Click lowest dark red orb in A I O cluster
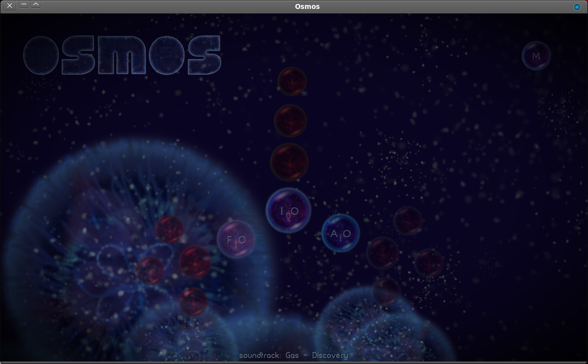Viewport: 588px width, 364px height. point(386,291)
